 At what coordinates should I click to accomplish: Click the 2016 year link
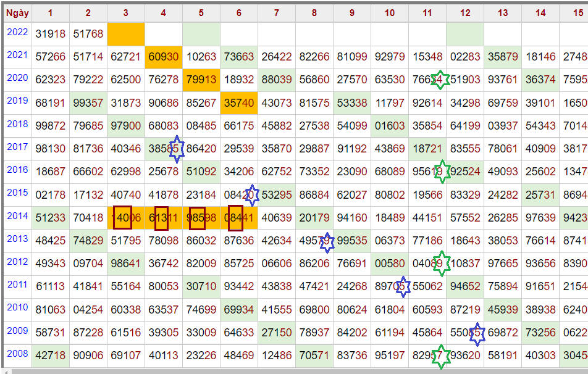(17, 170)
